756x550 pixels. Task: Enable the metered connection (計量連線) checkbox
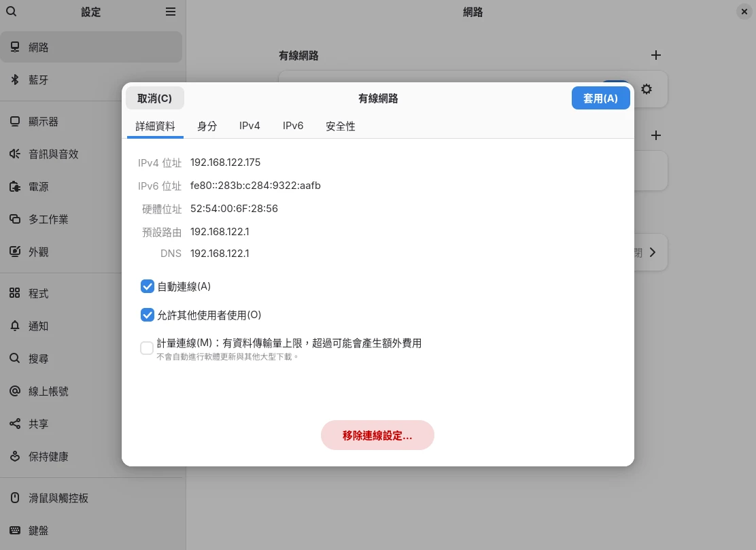pyautogui.click(x=147, y=348)
